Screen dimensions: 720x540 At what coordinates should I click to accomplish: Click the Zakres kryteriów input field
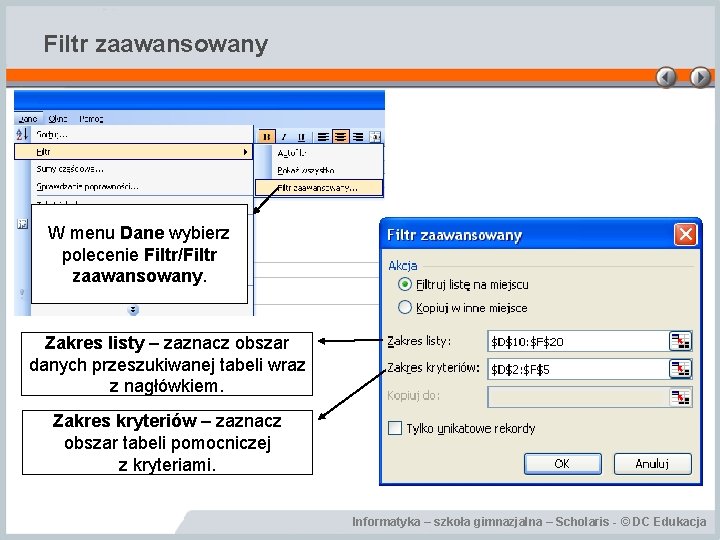(x=578, y=369)
